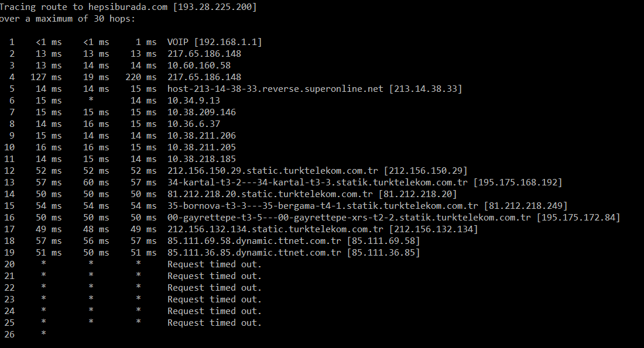Click the 10.34.9.13 address on hop 6

coord(193,101)
